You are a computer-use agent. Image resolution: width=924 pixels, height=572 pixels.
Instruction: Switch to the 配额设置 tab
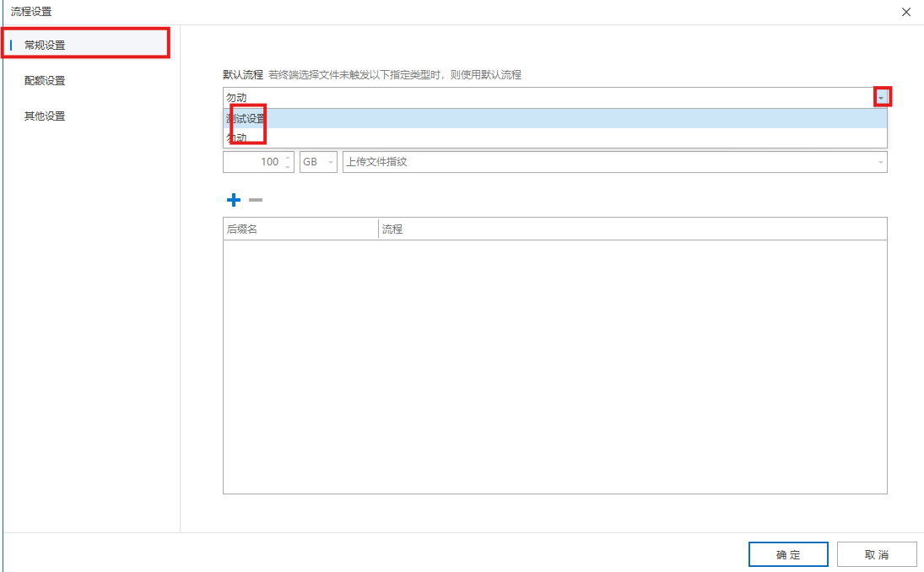coord(45,81)
